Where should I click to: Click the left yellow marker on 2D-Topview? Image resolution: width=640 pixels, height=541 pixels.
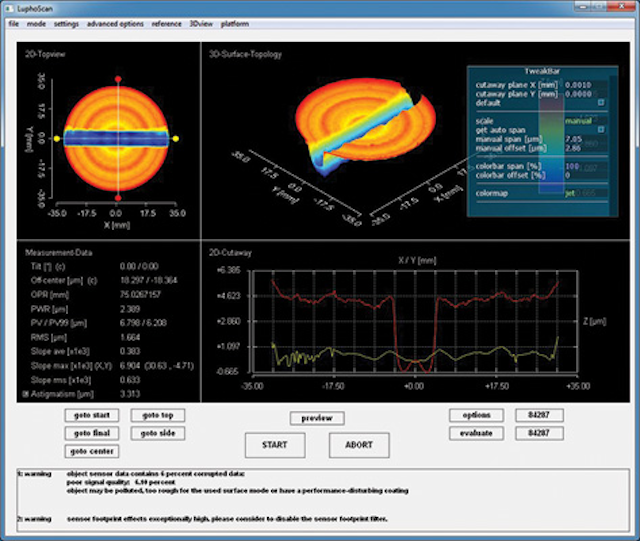point(57,139)
